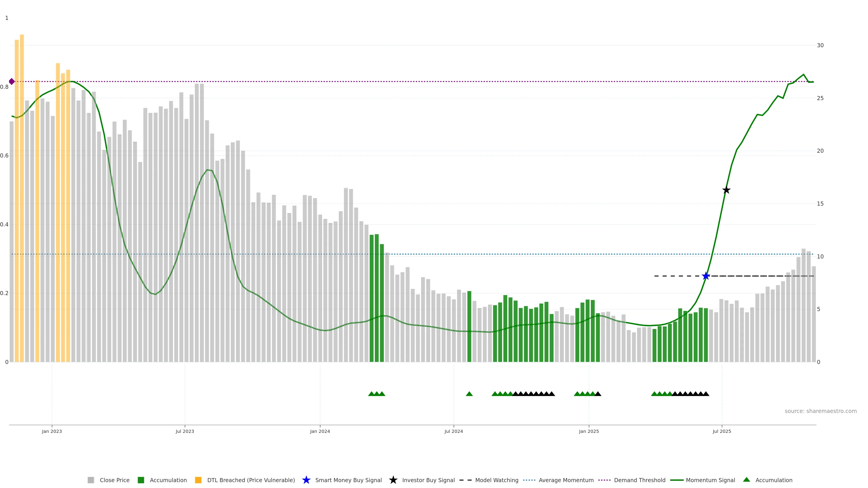Screen dimensions: 868x488
Task: Click the blue Smart Money Buy Signal star on chart
Action: coord(705,276)
